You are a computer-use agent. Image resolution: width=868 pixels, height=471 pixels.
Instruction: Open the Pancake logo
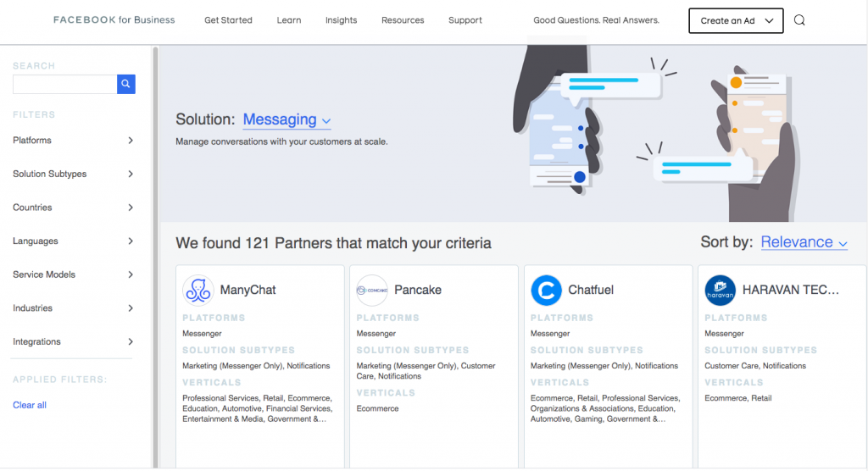point(372,290)
